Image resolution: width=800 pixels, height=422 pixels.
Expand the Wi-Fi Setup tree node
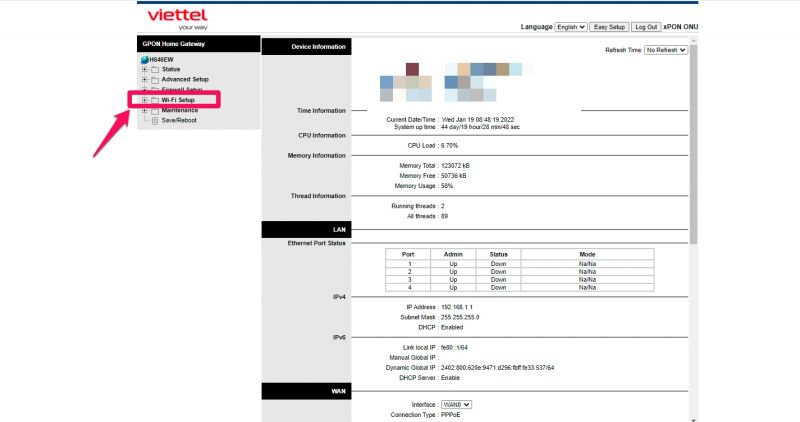click(x=144, y=100)
